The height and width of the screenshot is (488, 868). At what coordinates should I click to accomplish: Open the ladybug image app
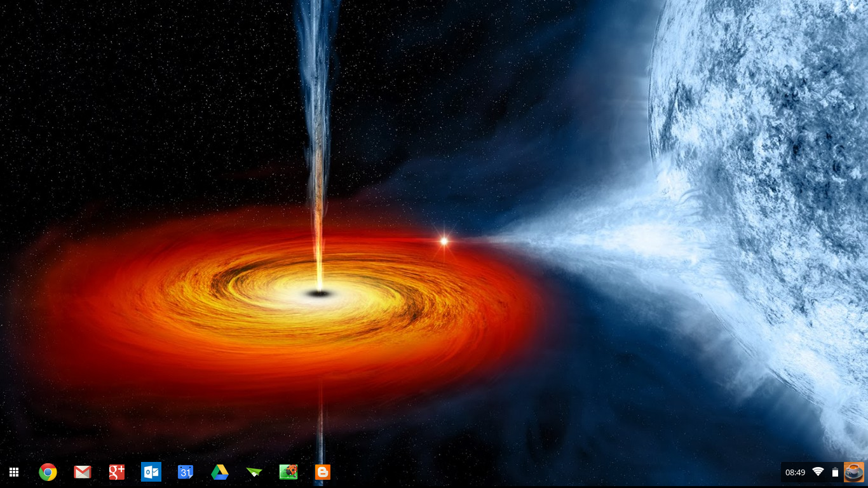click(288, 472)
